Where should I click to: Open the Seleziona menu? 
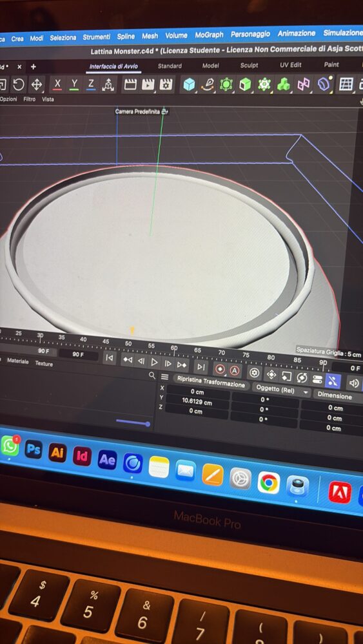63,37
